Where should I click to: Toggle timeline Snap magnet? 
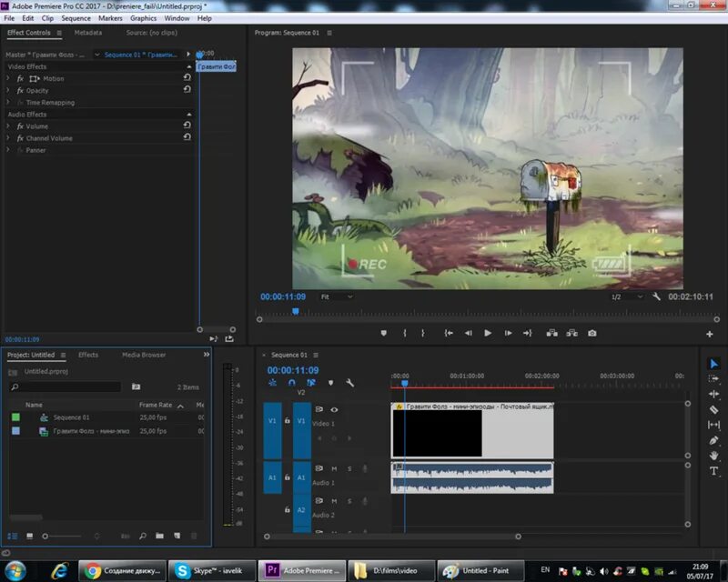coord(291,383)
